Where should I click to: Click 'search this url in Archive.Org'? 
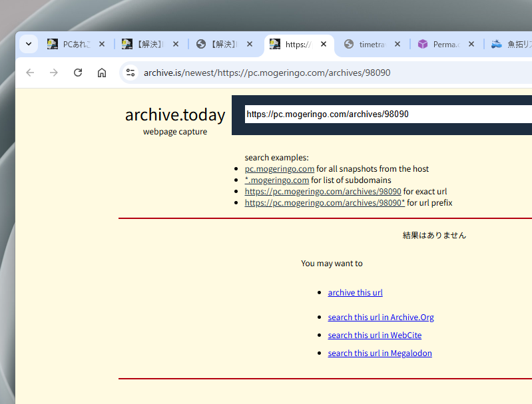(381, 317)
